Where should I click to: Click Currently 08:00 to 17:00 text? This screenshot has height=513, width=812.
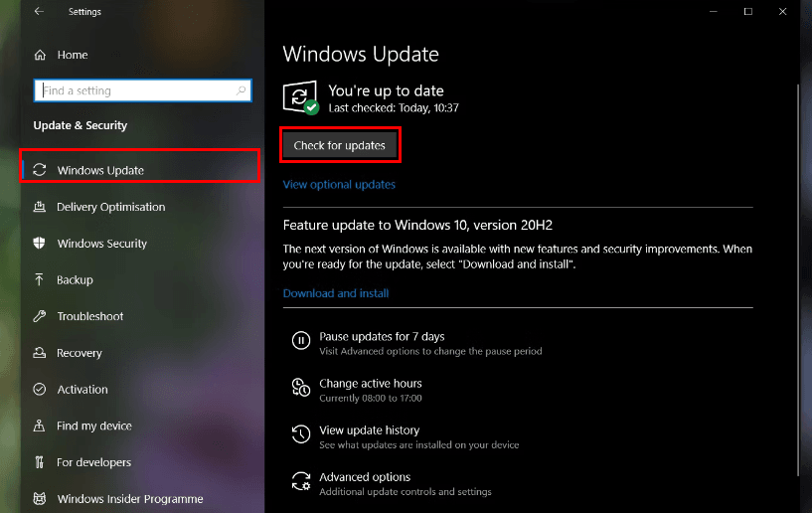point(371,398)
